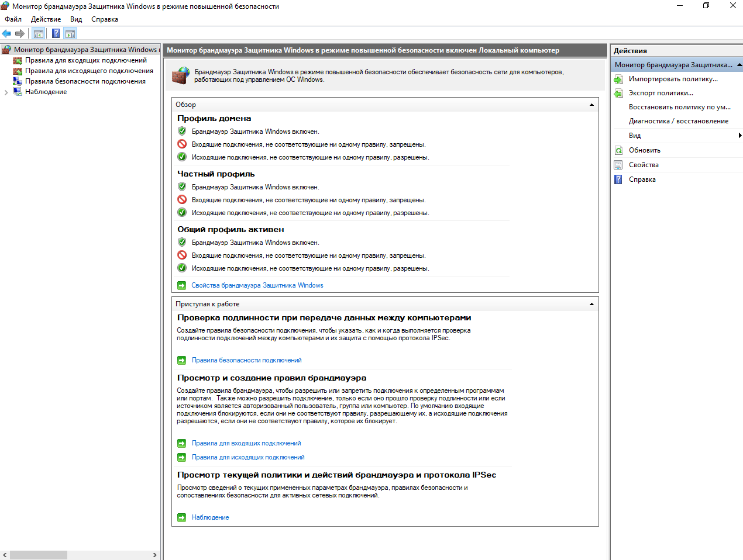Click Общий профиль активен heading
The image size is (743, 560).
231,229
